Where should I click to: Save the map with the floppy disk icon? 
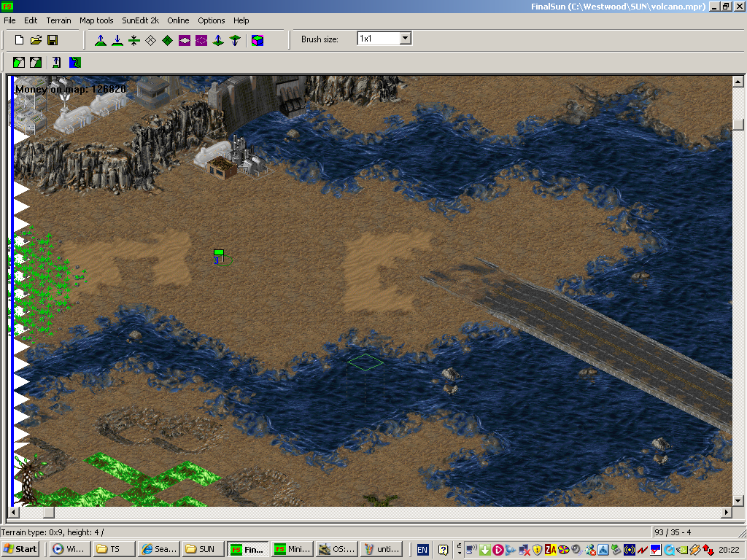click(53, 40)
